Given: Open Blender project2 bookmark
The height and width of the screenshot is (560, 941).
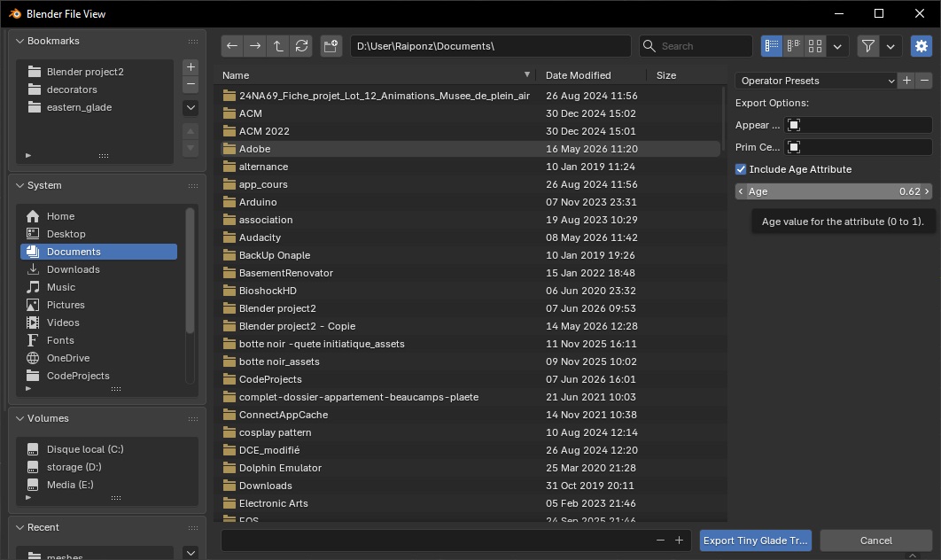Looking at the screenshot, I should [x=96, y=72].
